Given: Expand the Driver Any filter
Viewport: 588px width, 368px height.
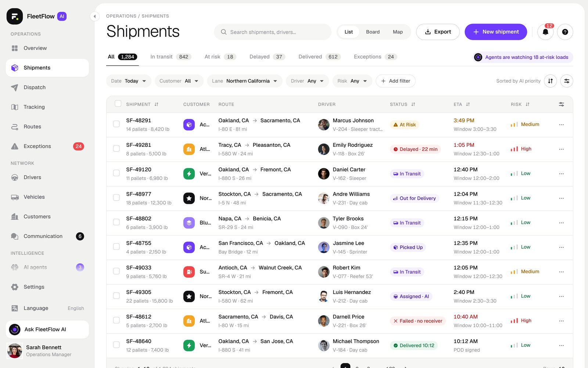Looking at the screenshot, I should (x=307, y=81).
